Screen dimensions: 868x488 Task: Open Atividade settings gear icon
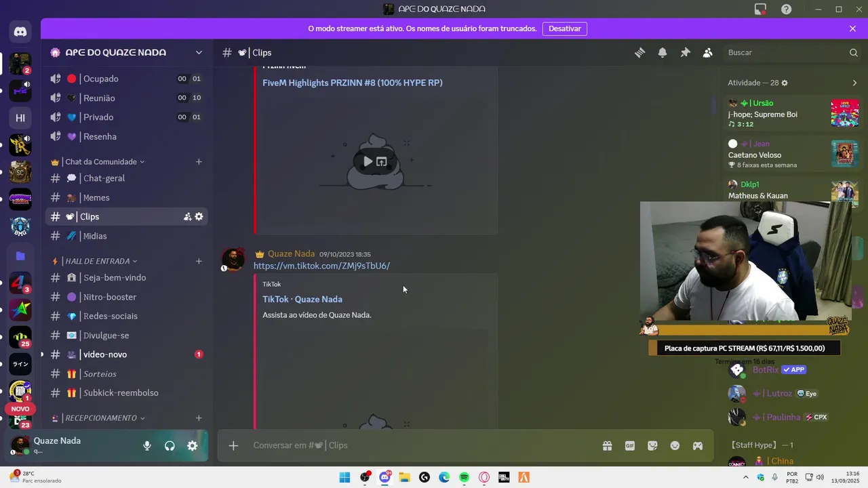(785, 83)
